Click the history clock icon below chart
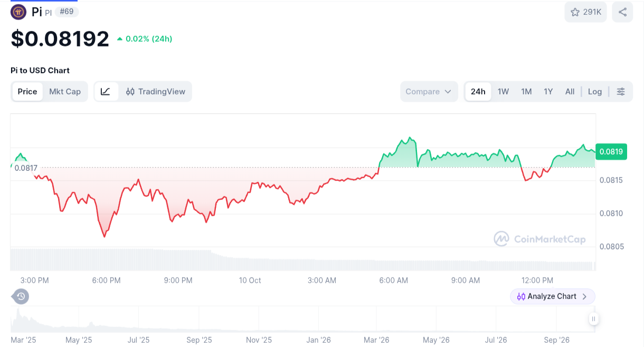The width and height of the screenshot is (644, 347). (21, 296)
